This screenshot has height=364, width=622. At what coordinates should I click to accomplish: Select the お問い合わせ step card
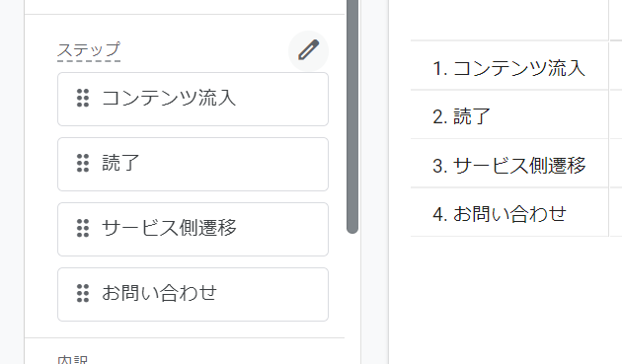pos(193,294)
